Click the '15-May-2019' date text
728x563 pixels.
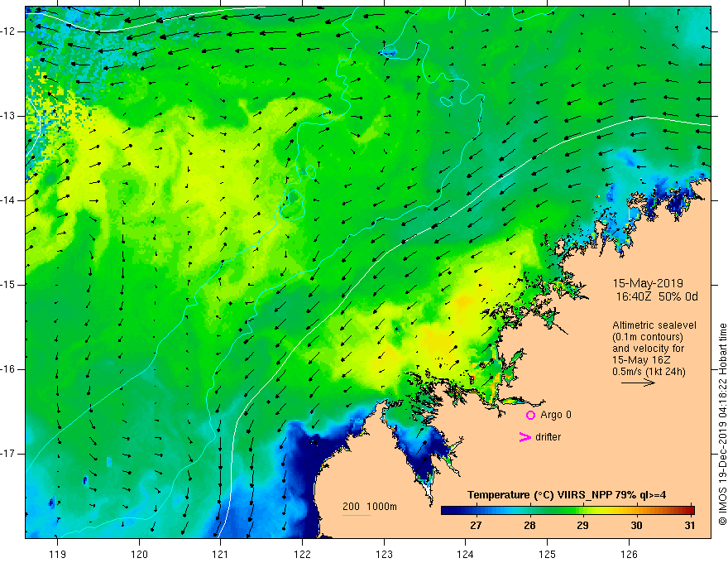(648, 283)
